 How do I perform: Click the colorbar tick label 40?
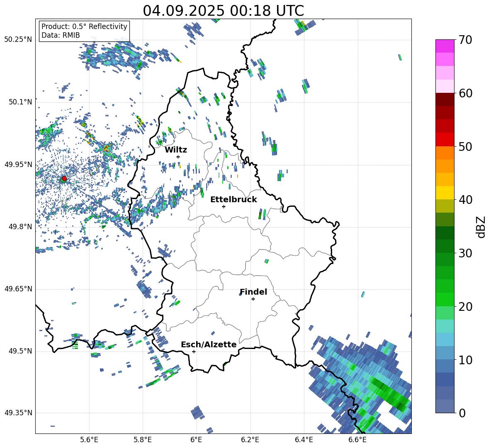(x=465, y=200)
